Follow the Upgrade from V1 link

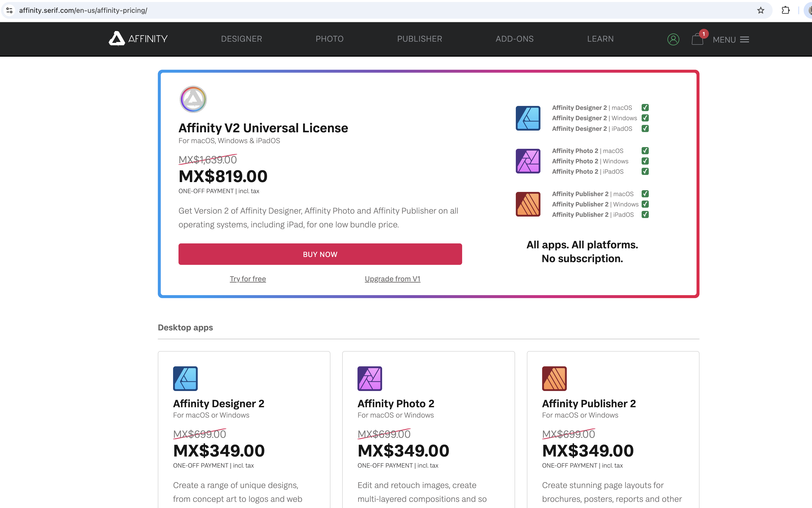pyautogui.click(x=392, y=279)
